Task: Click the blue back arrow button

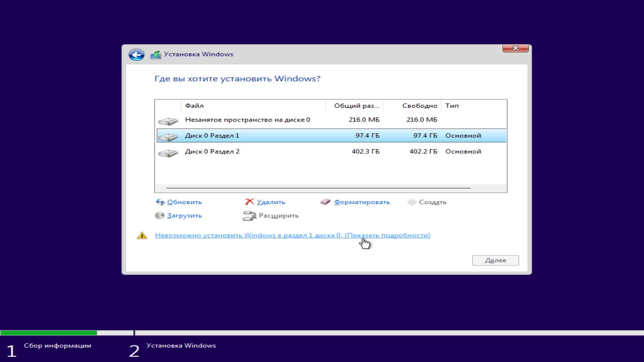Action: coord(136,55)
